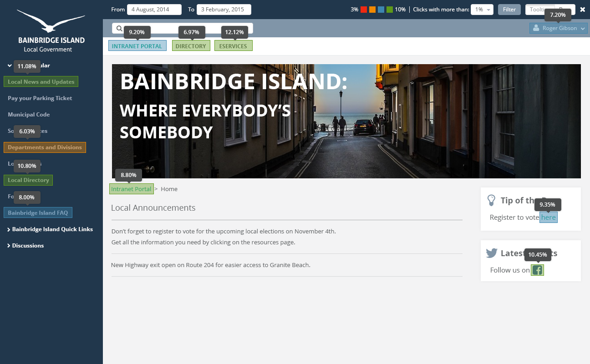Go to Pay your Parking Ticket
Viewport: 590px width, 364px height.
coord(40,98)
